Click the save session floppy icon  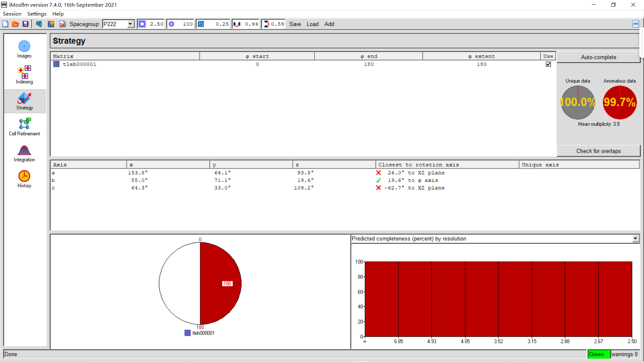click(25, 24)
